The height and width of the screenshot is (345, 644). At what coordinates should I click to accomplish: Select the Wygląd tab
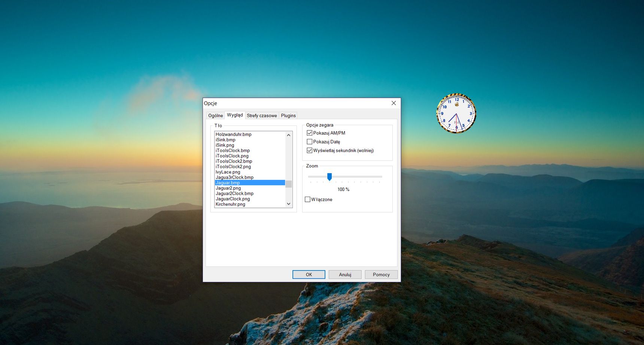click(x=235, y=115)
